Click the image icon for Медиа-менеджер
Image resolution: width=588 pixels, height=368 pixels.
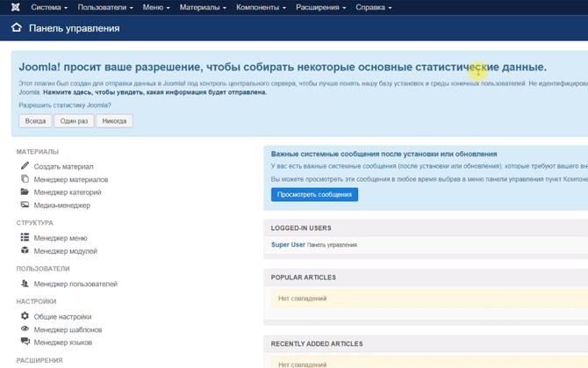(x=25, y=206)
